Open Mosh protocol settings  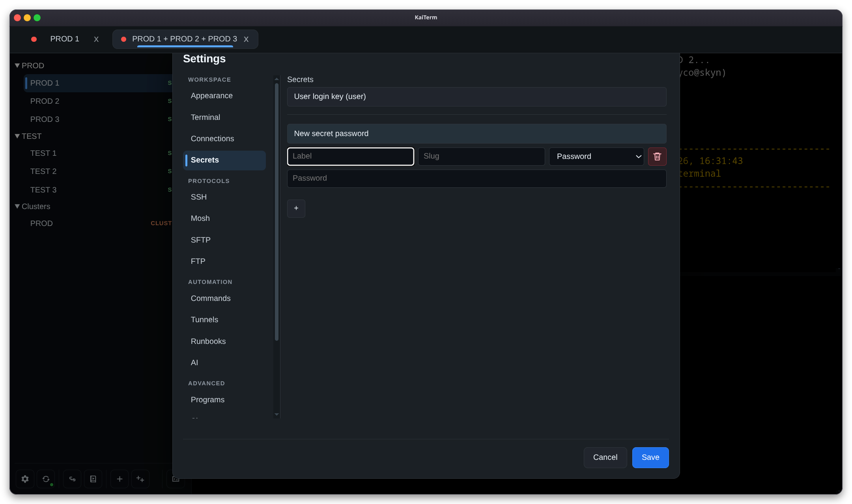click(x=224, y=218)
